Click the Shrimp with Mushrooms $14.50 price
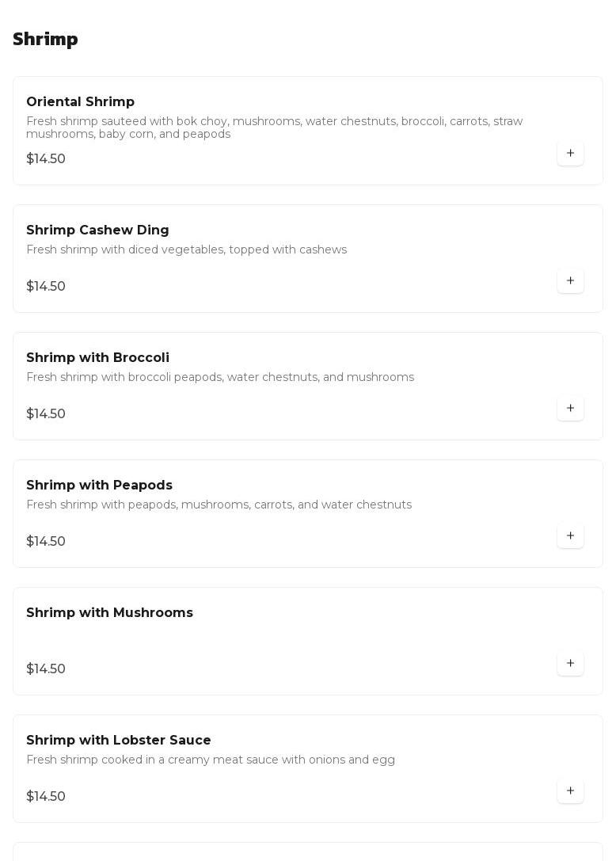Image resolution: width=616 pixels, height=861 pixels. [x=46, y=669]
